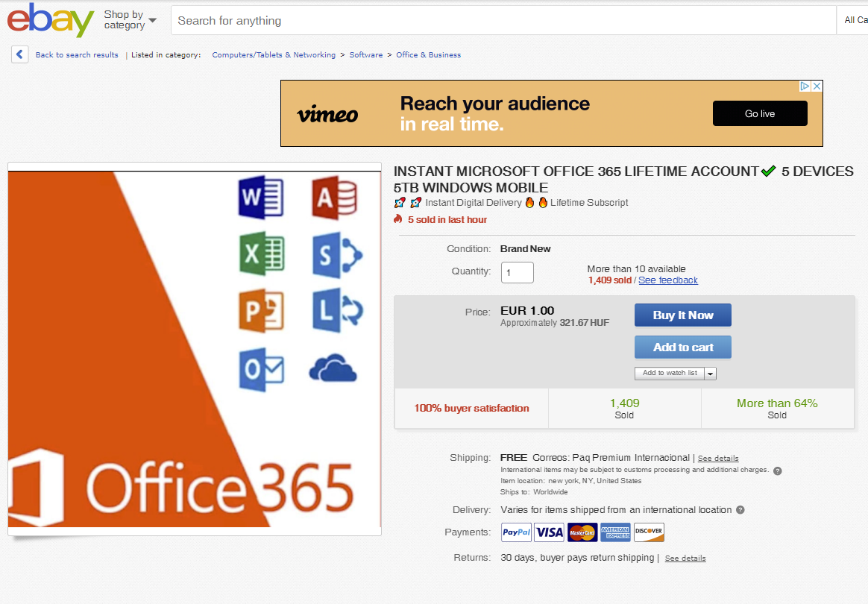Image resolution: width=868 pixels, height=604 pixels.
Task: Click the PayPal payment icon
Action: (x=516, y=532)
